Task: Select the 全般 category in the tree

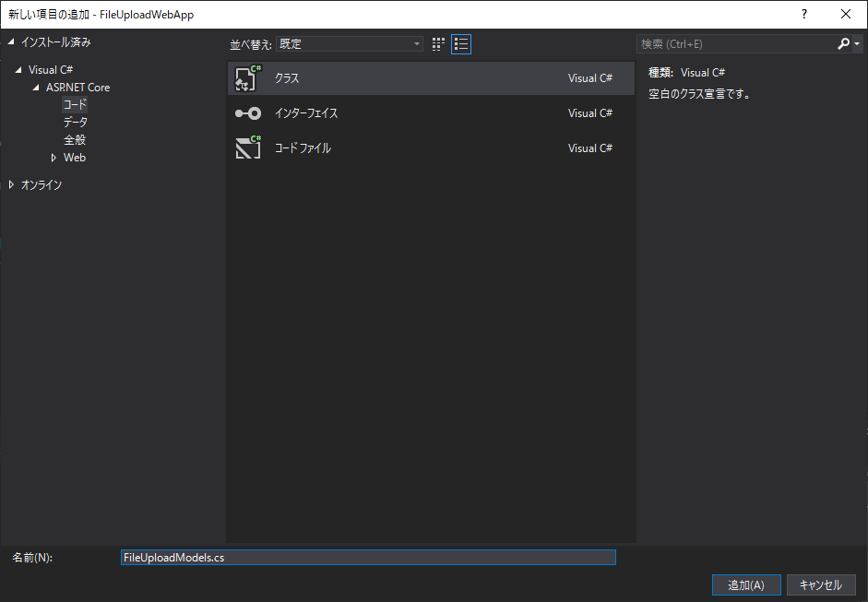Action: click(x=75, y=140)
